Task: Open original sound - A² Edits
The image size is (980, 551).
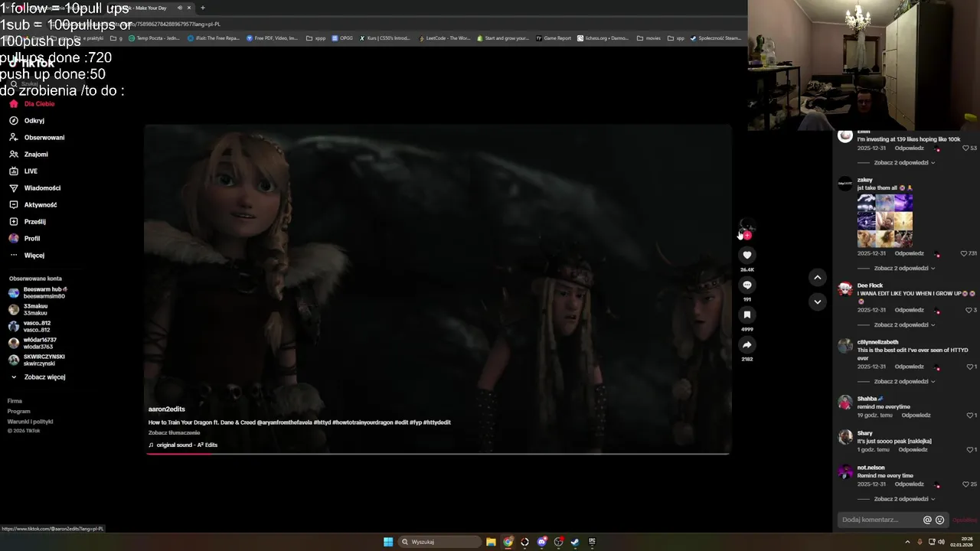Action: tap(183, 445)
